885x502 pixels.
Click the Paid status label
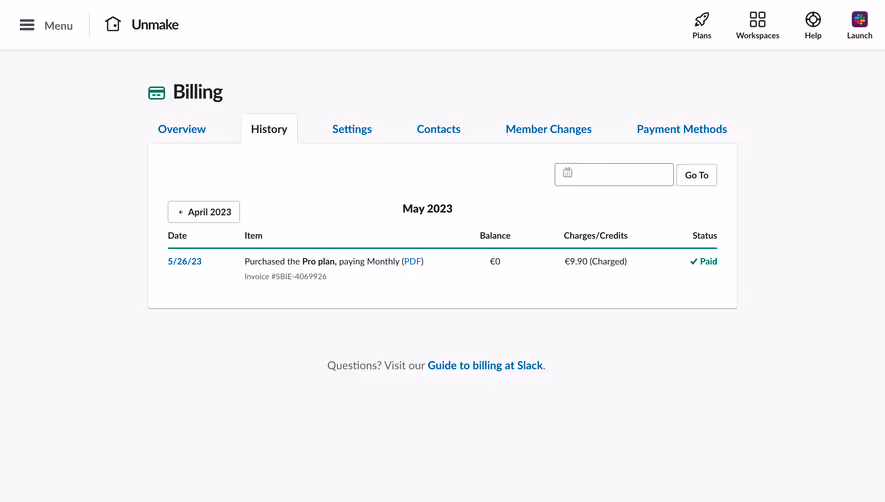tap(703, 261)
